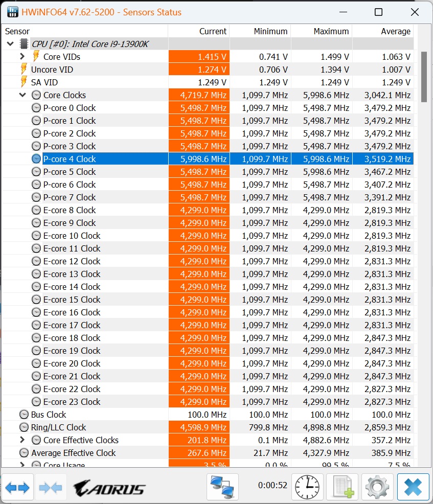433x504 pixels.
Task: Click the Core Effective Clocks icon
Action: 36,440
